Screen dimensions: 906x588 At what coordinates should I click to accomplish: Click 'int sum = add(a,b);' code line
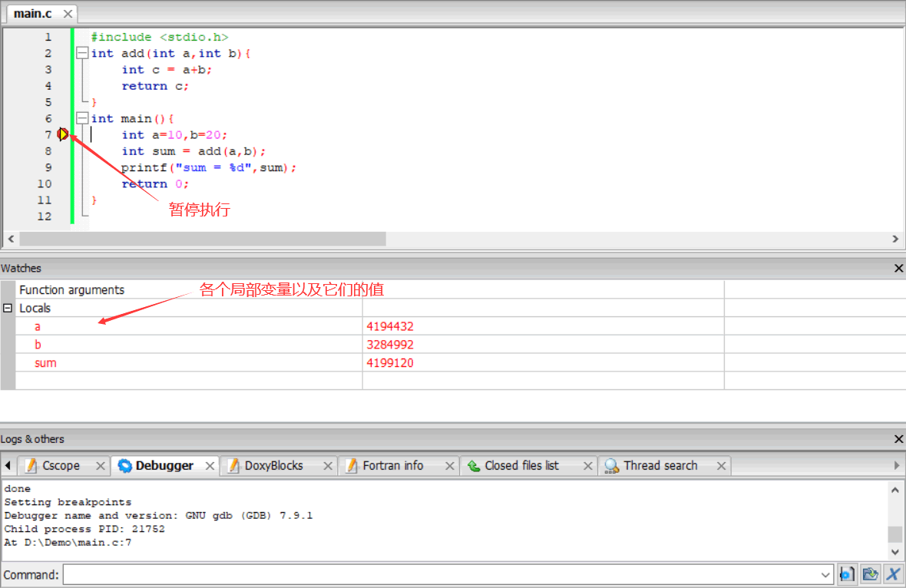pyautogui.click(x=193, y=151)
